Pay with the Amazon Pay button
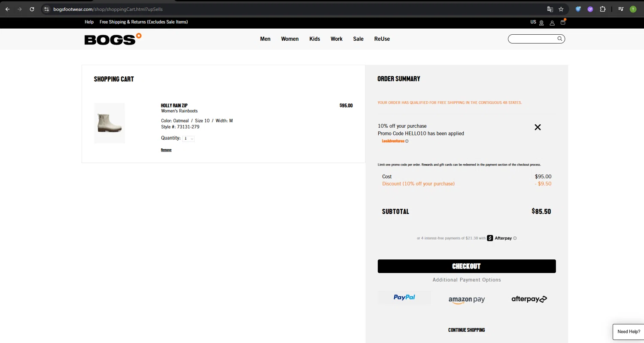644x343 pixels. 467,300
